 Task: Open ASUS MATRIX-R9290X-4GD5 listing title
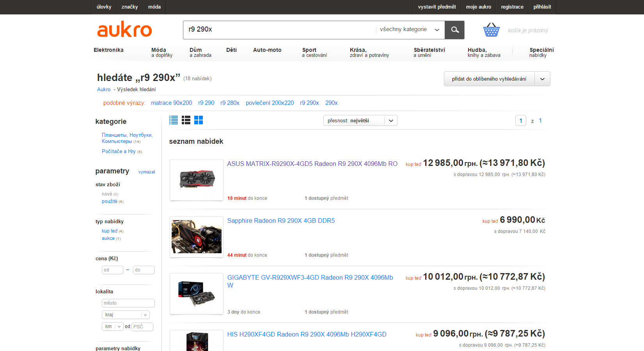click(x=312, y=164)
